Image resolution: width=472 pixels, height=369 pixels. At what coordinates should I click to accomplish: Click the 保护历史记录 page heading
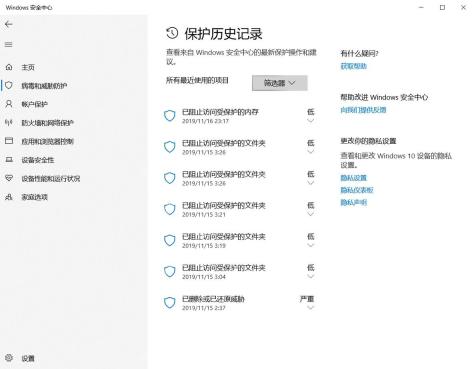click(223, 33)
